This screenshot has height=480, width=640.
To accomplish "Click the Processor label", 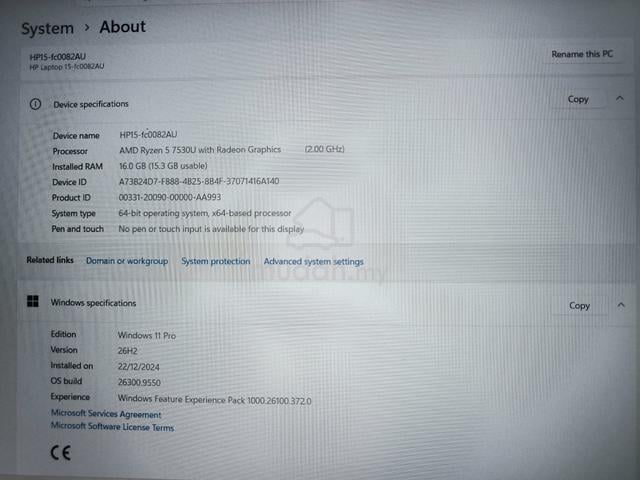I will [x=70, y=151].
